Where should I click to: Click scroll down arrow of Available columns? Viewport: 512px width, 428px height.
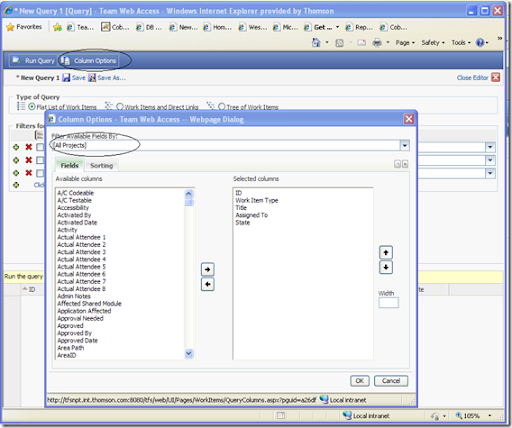click(x=189, y=354)
